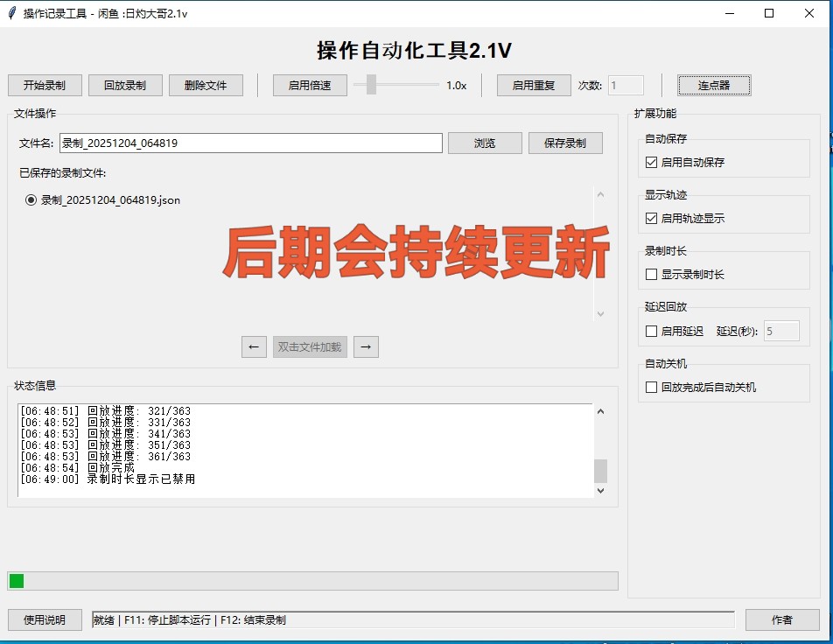Start playback with 回放录制 button

point(125,85)
